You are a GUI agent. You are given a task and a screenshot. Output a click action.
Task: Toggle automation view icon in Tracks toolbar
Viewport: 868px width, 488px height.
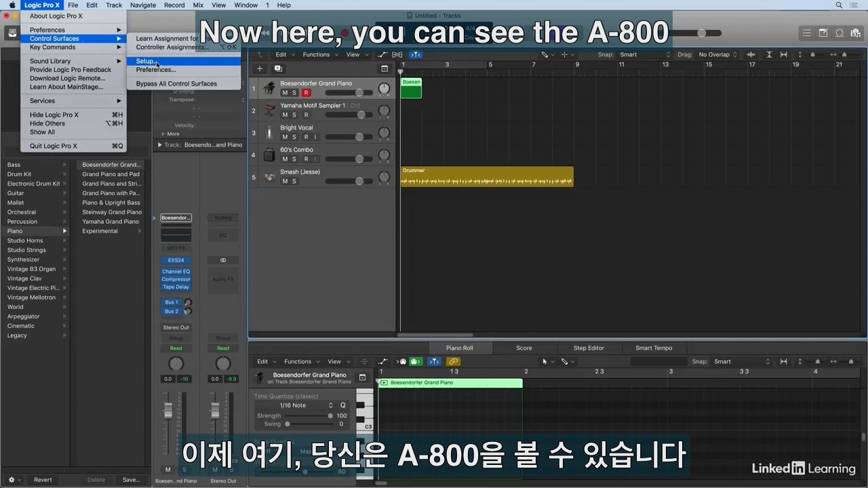click(x=383, y=55)
